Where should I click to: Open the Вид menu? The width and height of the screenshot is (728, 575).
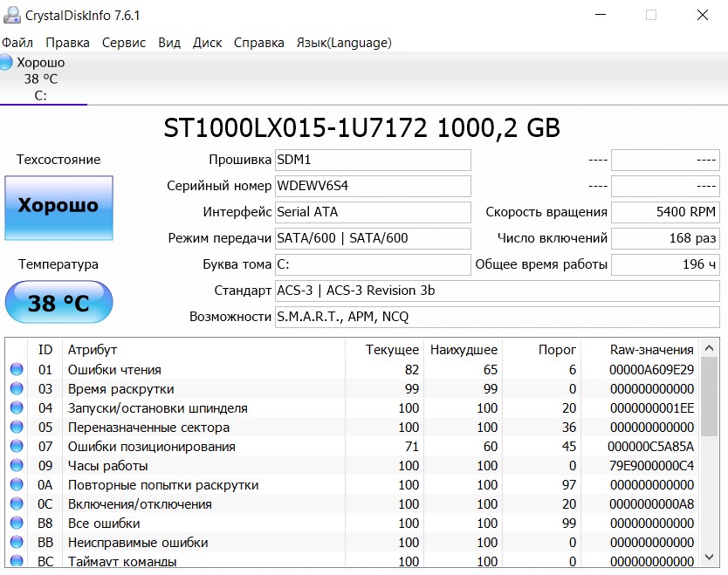click(x=169, y=43)
